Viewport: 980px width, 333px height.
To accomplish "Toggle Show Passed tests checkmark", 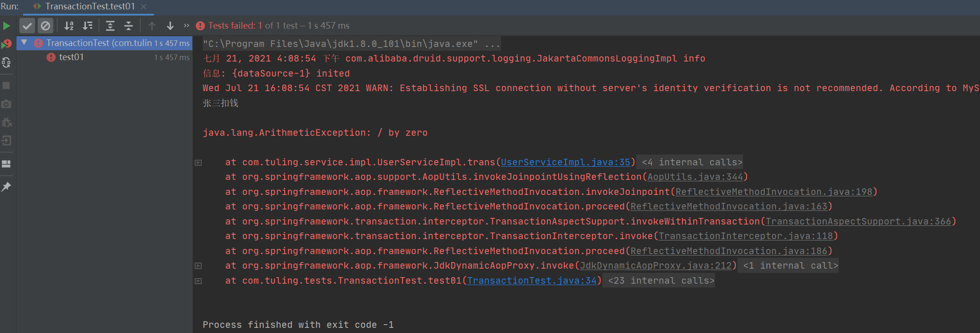I will [27, 26].
